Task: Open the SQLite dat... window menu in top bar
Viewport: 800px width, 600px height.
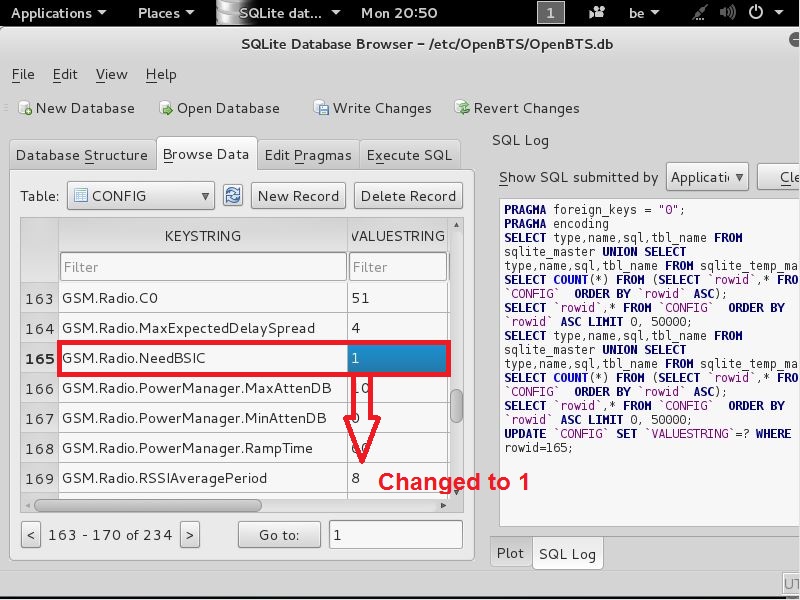Action: pos(289,13)
